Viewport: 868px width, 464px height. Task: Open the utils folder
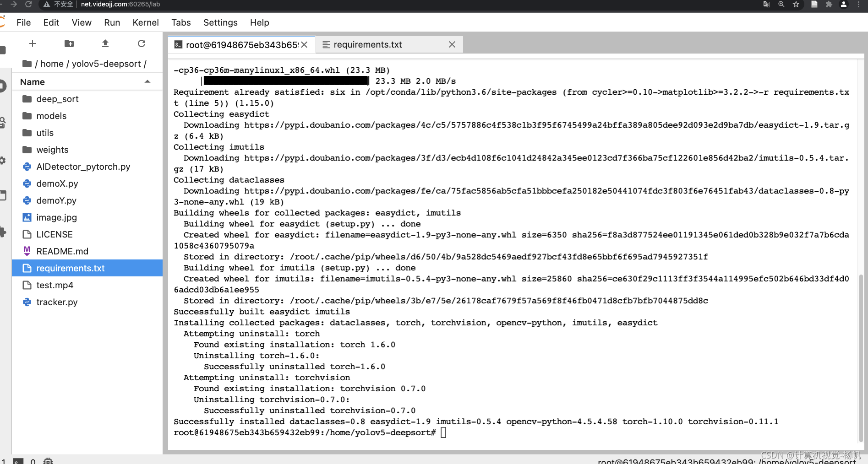pos(87,133)
